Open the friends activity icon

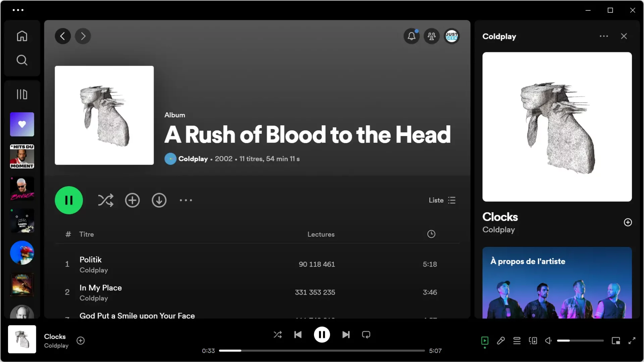pos(432,36)
